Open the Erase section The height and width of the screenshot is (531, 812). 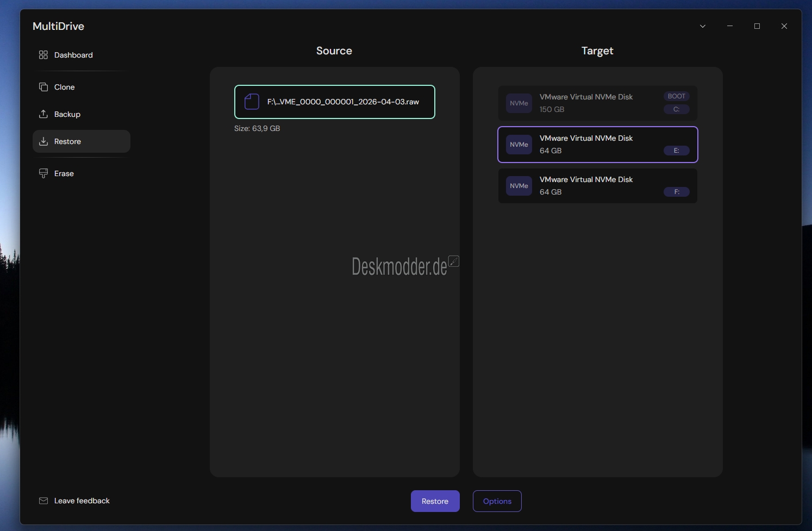pyautogui.click(x=64, y=173)
